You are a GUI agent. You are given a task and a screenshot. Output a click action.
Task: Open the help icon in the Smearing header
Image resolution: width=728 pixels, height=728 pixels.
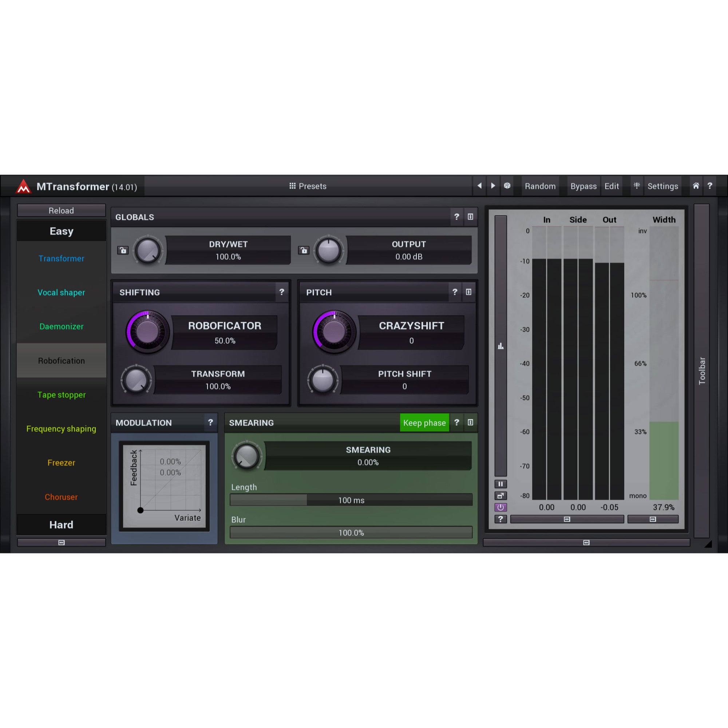click(457, 422)
